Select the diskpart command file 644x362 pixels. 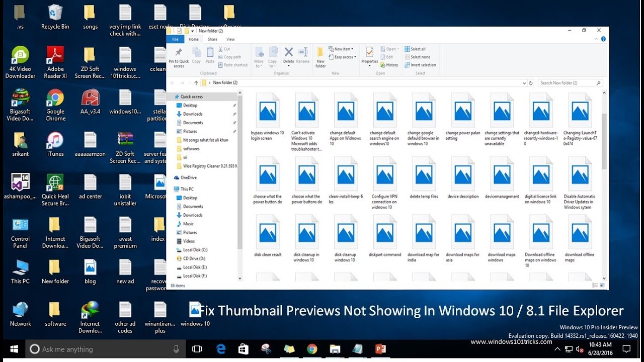(x=385, y=236)
